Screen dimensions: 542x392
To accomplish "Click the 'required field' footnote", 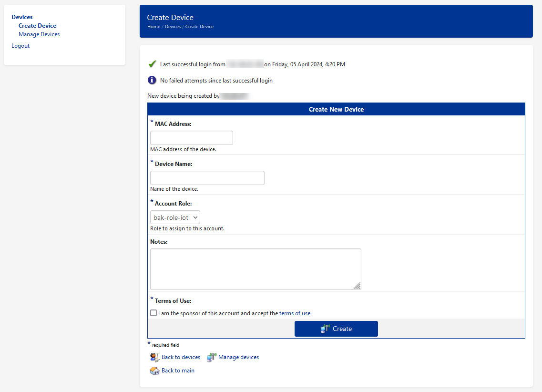I will (165, 345).
